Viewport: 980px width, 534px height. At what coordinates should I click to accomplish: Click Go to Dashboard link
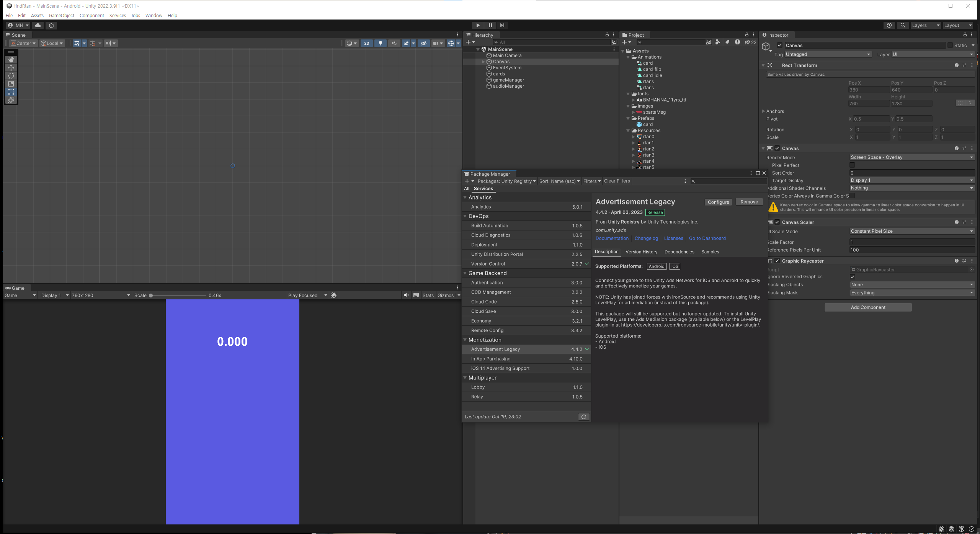707,238
